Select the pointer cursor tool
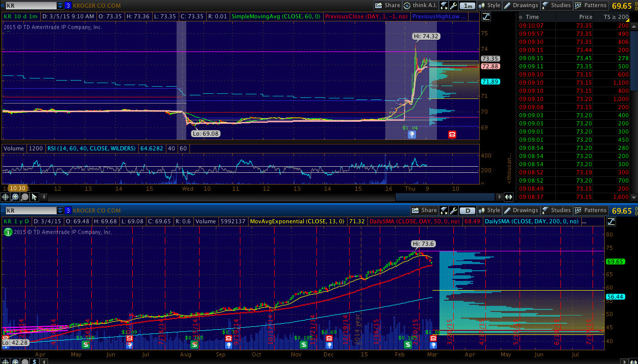 pyautogui.click(x=34, y=197)
